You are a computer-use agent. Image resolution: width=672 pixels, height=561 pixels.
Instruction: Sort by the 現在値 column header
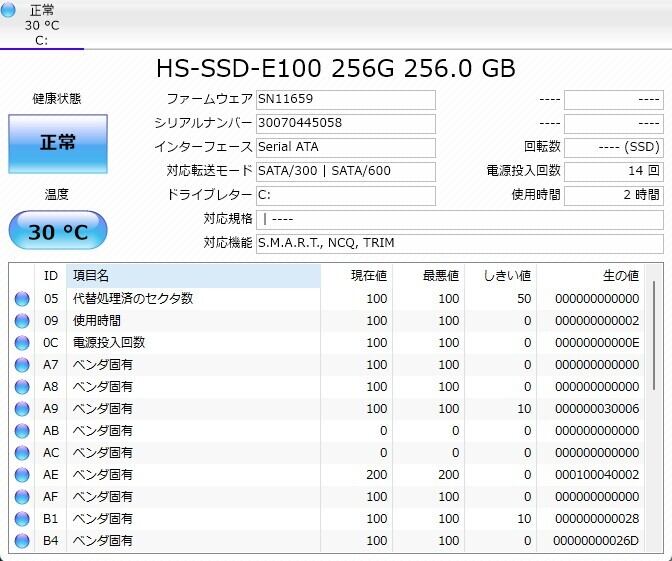357,275
